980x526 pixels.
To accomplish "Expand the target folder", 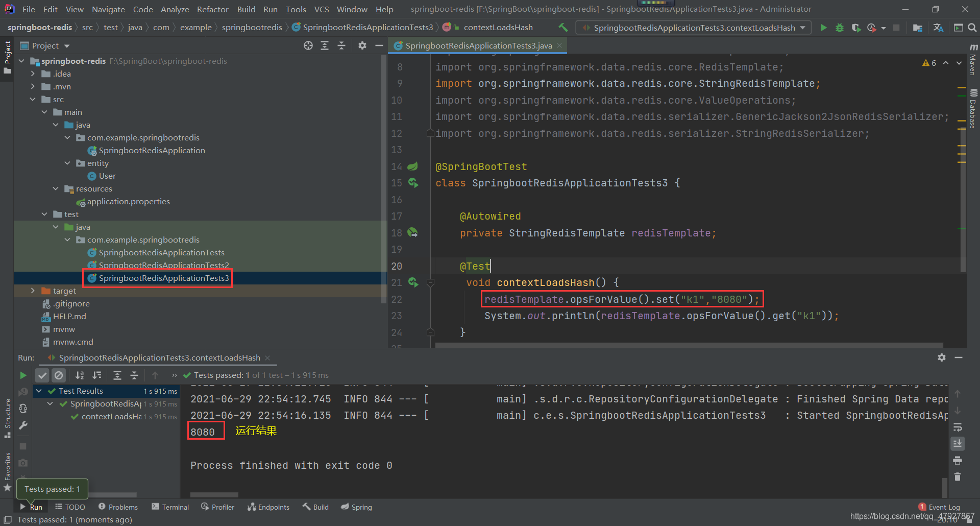I will (33, 291).
